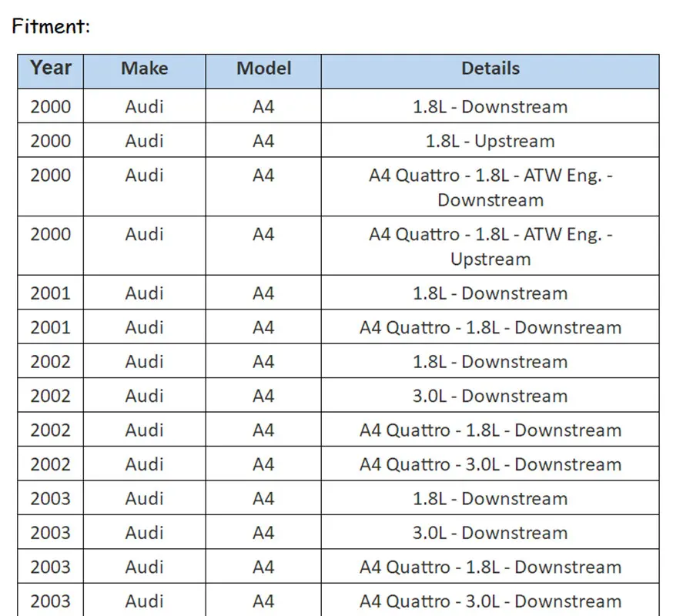Click A4 Quattro ATW Eng. Upstream cell
This screenshot has height=616, width=693.
(x=490, y=246)
